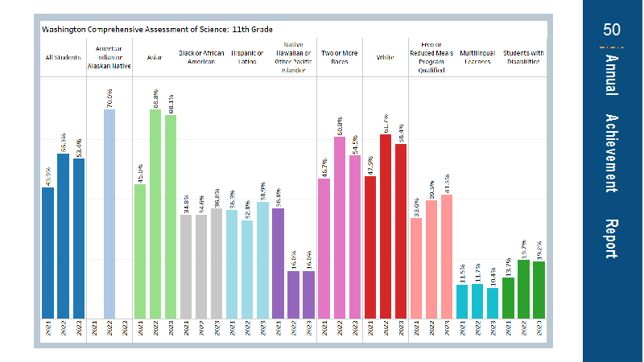Click the All Students column header

tap(64, 57)
